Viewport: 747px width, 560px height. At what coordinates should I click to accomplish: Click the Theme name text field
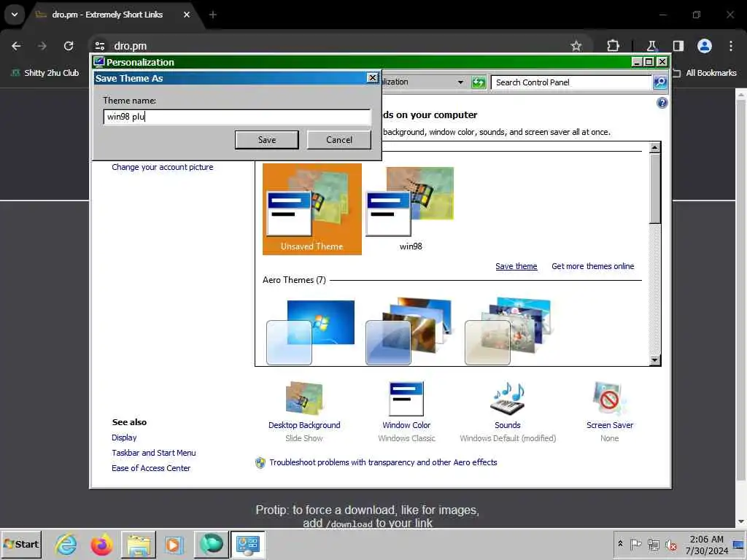pyautogui.click(x=237, y=117)
